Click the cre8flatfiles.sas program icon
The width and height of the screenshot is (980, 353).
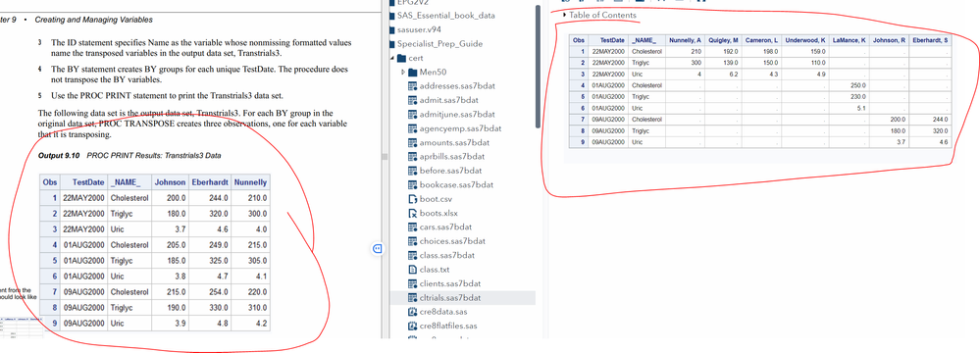point(412,327)
